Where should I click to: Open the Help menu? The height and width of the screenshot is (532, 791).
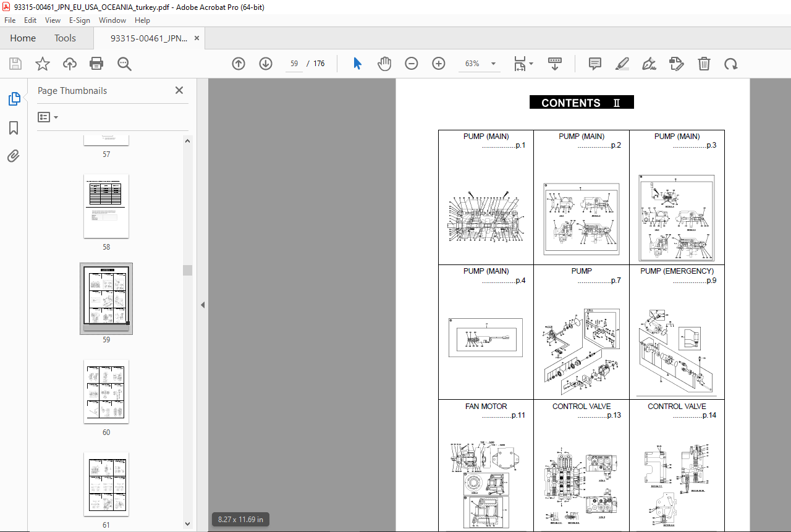pos(142,20)
